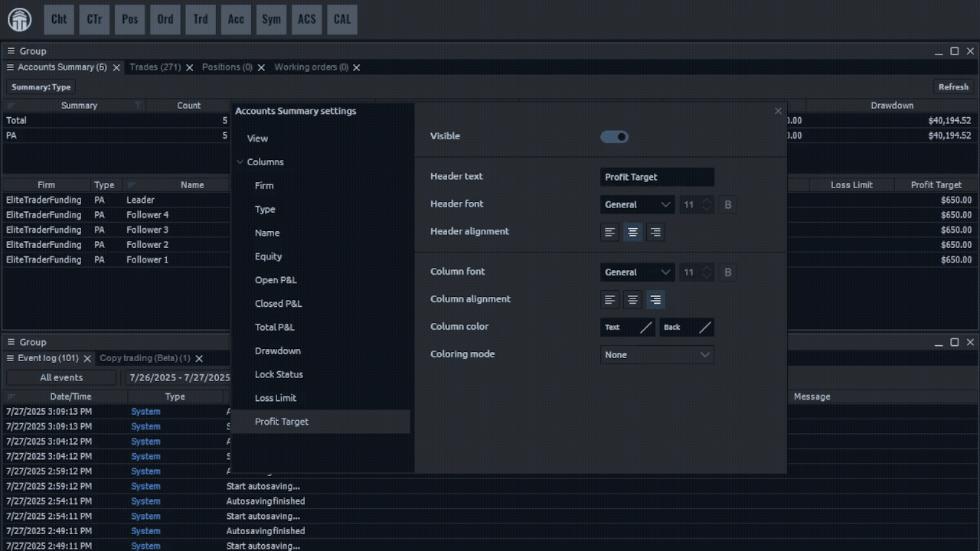This screenshot has height=551, width=980.
Task: Switch to Copy trading (Beta) tab
Action: click(145, 358)
